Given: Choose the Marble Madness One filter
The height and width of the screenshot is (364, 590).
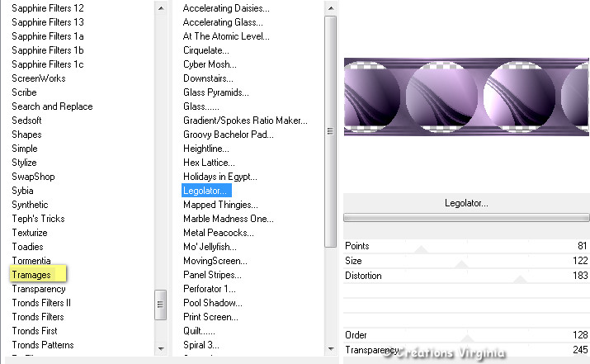Looking at the screenshot, I should (x=229, y=219).
